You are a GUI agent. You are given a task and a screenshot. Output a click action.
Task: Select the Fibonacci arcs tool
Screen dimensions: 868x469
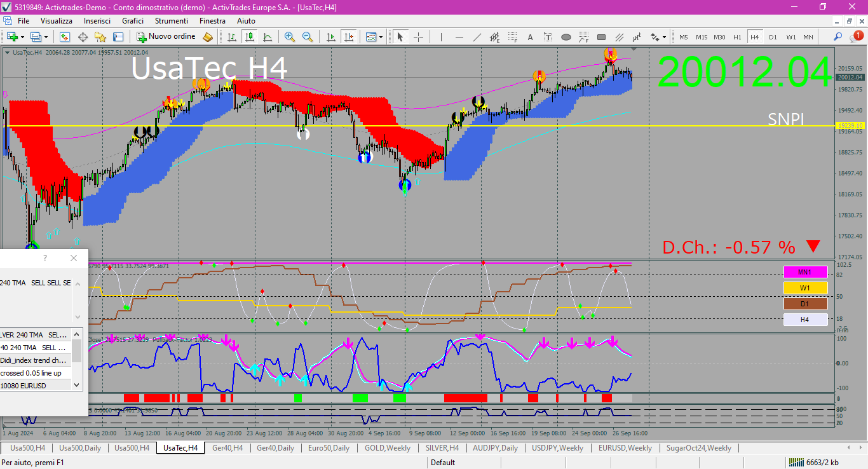click(x=583, y=37)
